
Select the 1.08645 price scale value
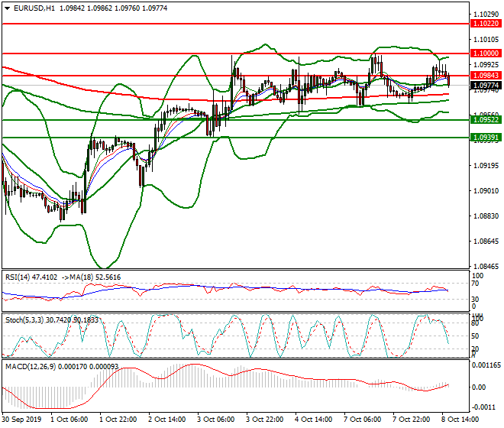486,241
